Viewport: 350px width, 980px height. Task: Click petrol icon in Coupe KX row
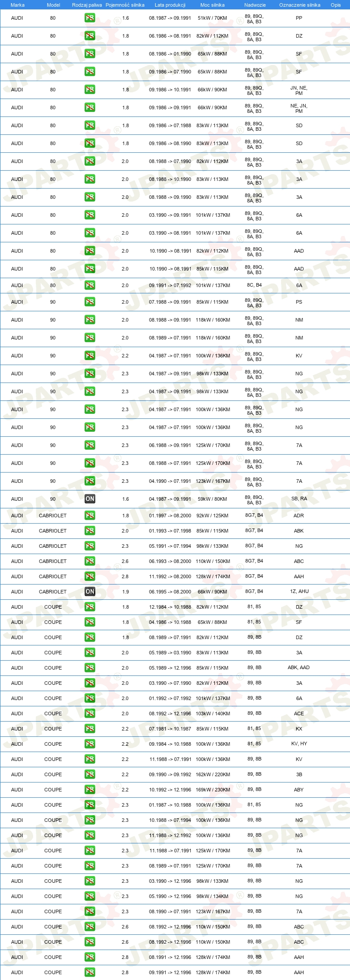[90, 729]
